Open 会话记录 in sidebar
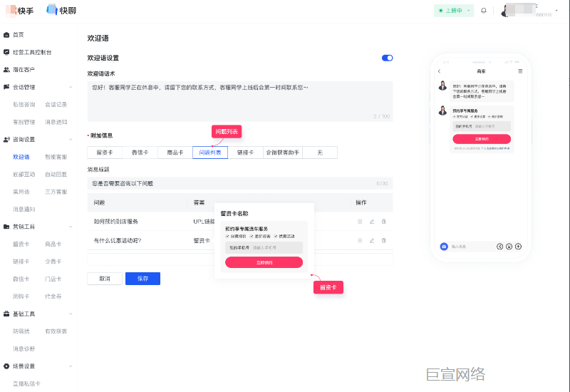The image size is (570, 392). pyautogui.click(x=56, y=104)
